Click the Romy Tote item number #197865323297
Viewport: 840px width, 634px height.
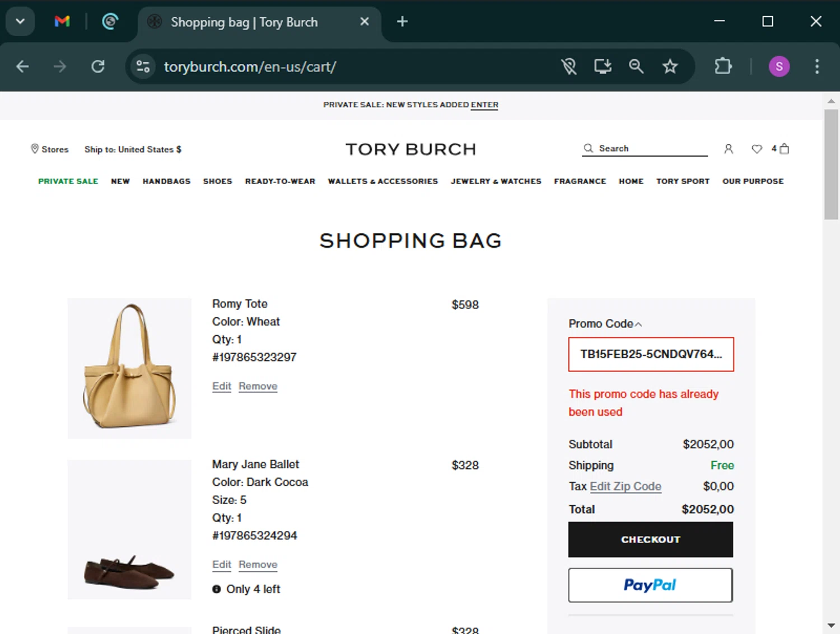pos(254,357)
